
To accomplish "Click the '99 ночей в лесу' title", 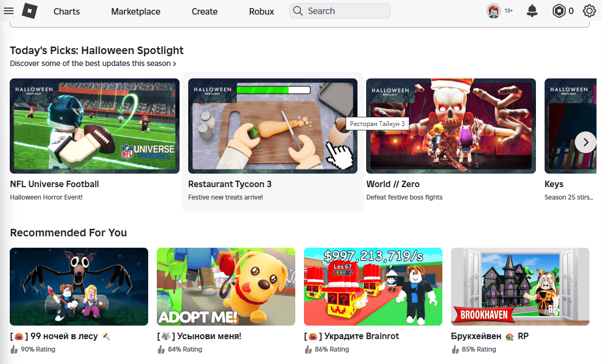I will [61, 336].
